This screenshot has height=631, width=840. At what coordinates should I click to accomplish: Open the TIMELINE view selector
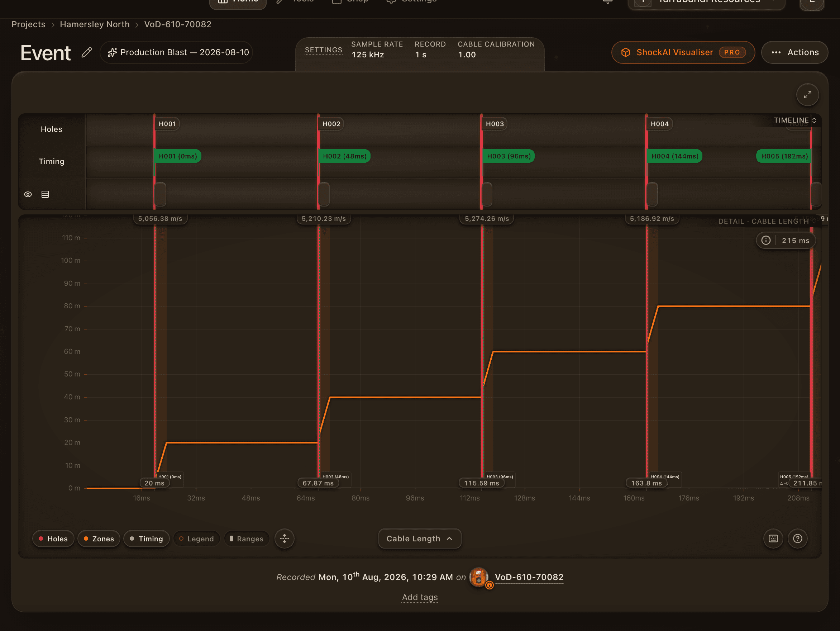[x=795, y=120]
